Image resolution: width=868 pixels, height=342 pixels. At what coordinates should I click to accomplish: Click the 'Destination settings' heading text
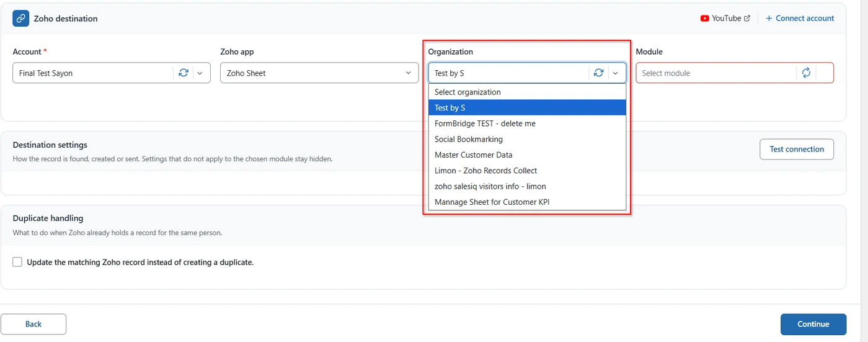pos(50,145)
